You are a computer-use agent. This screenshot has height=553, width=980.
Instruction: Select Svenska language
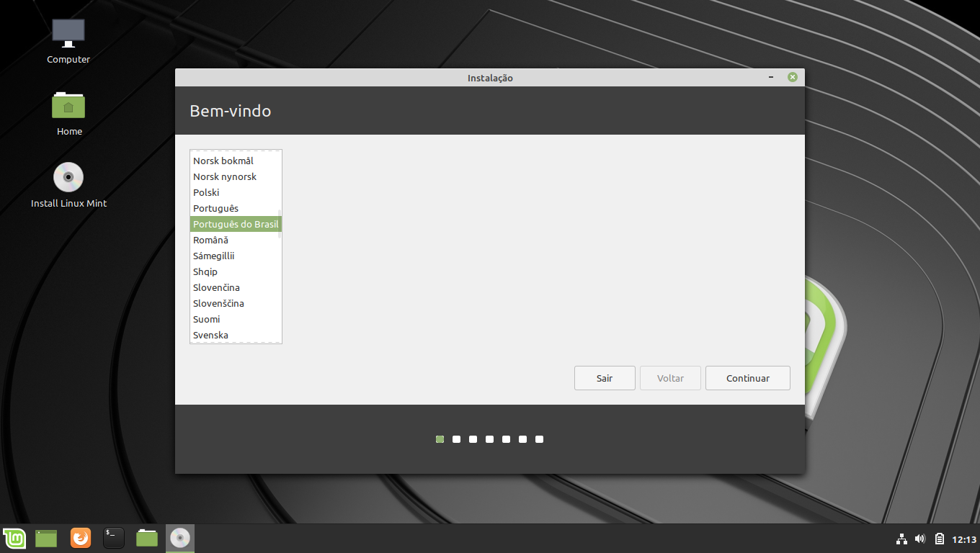pyautogui.click(x=234, y=335)
